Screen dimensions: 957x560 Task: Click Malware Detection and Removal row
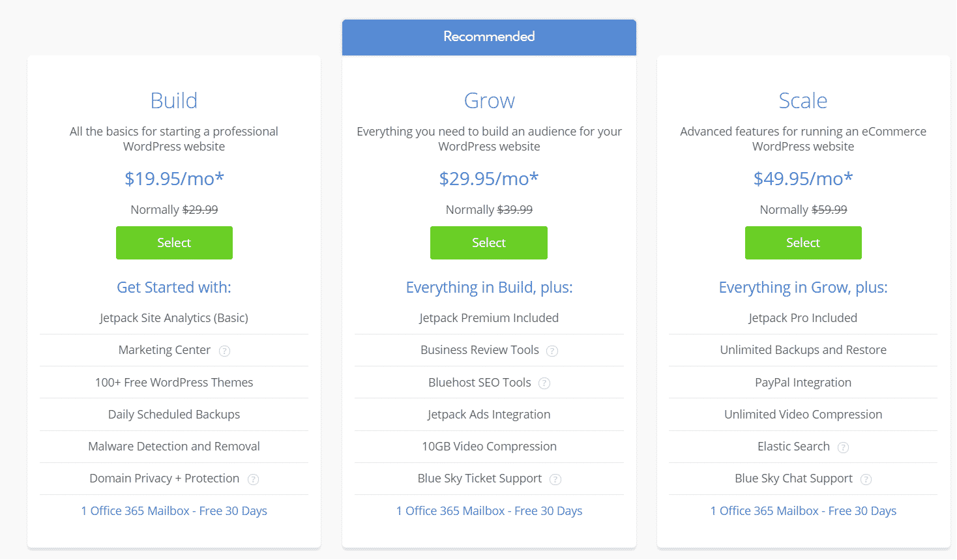tap(174, 447)
